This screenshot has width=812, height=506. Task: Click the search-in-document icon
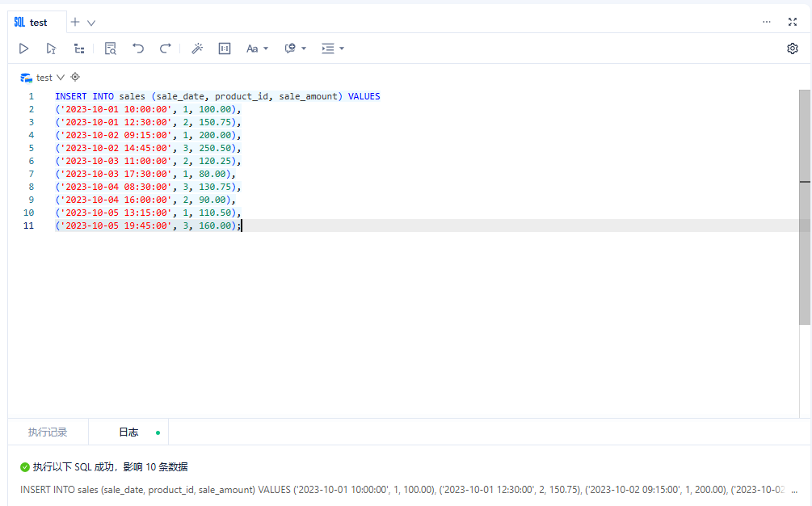click(111, 48)
